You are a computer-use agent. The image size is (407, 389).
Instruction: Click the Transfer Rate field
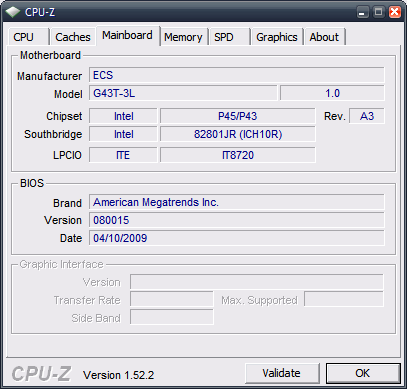pyautogui.click(x=172, y=299)
